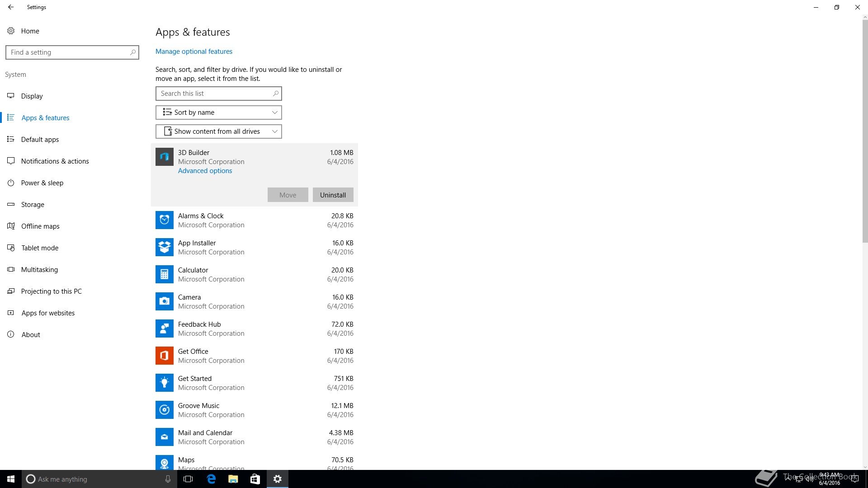The height and width of the screenshot is (488, 868).
Task: Open the Advanced options link for 3D Builder
Action: 205,171
